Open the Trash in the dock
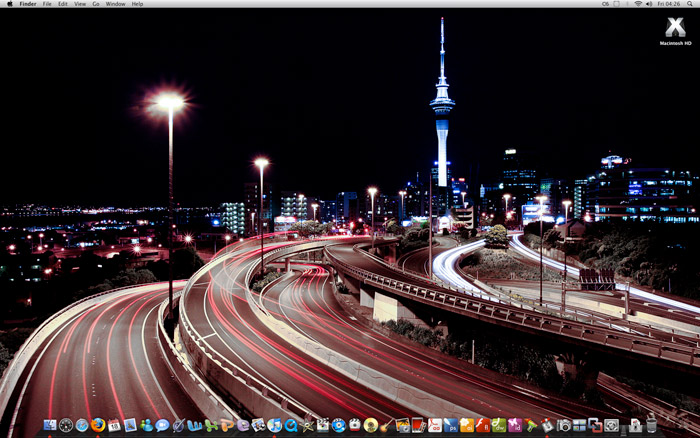 coord(650,424)
